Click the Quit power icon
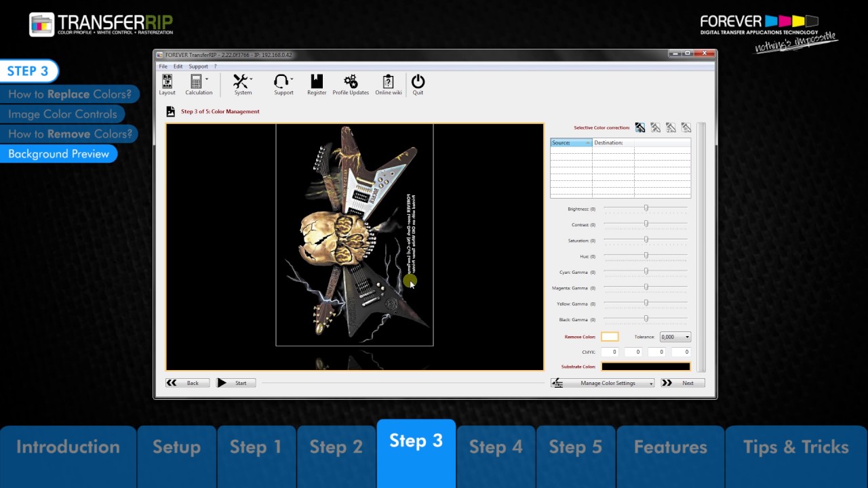 (418, 82)
